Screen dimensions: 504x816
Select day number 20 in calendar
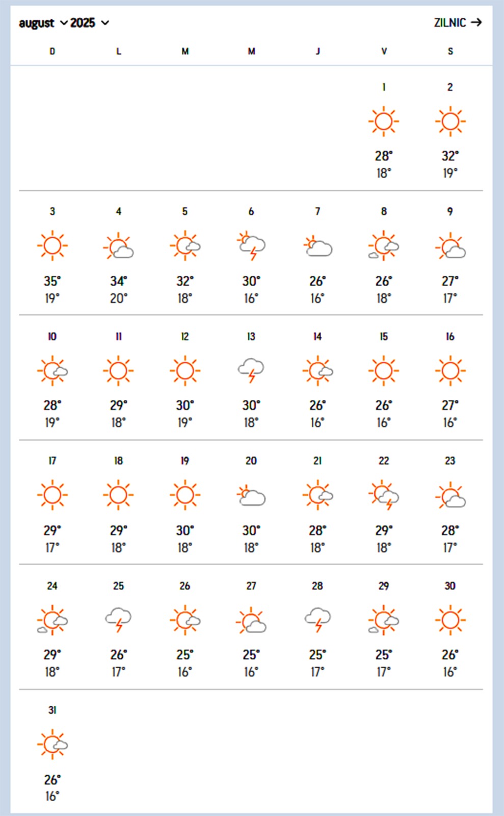[x=251, y=461]
